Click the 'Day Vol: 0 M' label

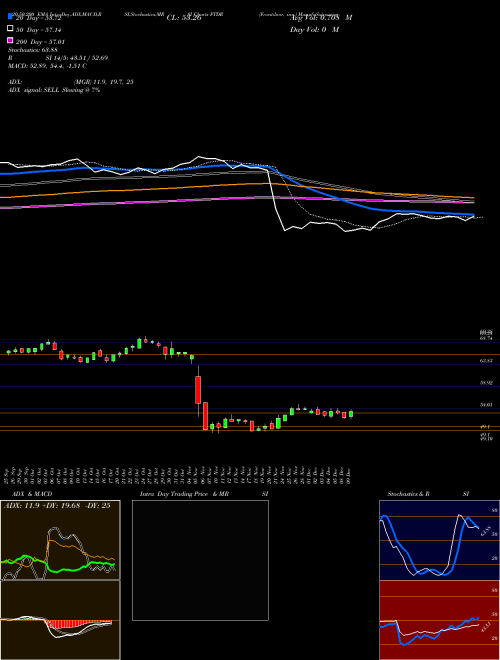pos(314,30)
